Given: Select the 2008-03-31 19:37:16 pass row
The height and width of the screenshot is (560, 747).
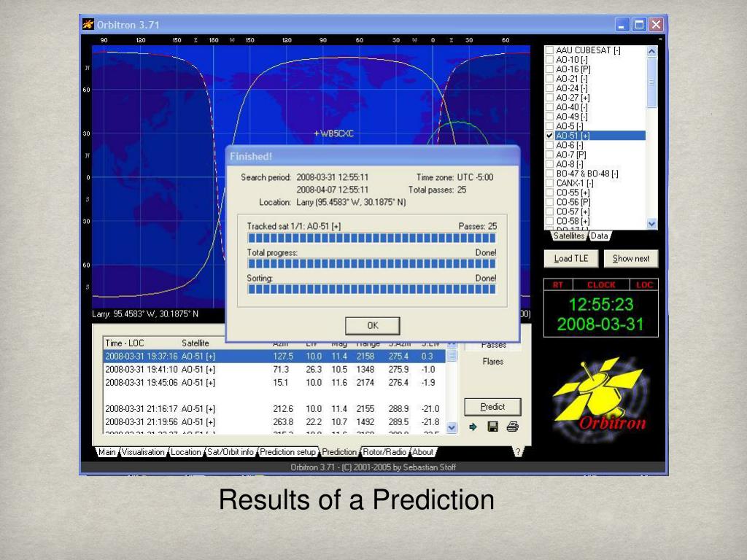Looking at the screenshot, I should pyautogui.click(x=274, y=356).
